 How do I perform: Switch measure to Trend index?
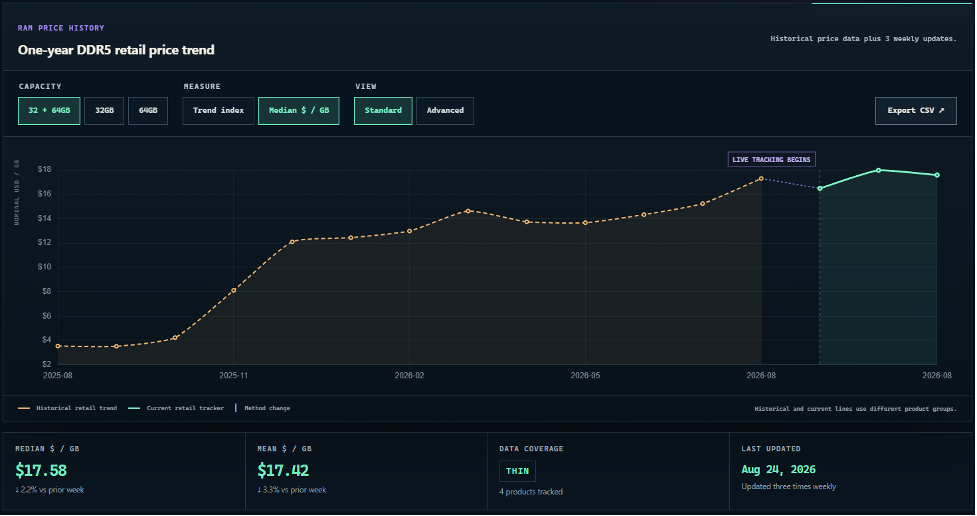[218, 111]
